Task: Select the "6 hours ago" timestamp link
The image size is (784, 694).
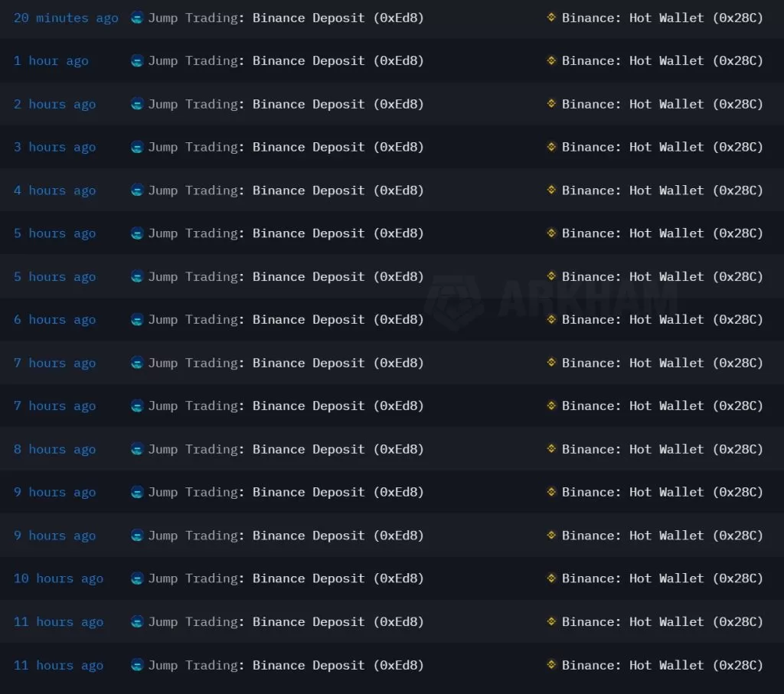Action: (x=54, y=320)
